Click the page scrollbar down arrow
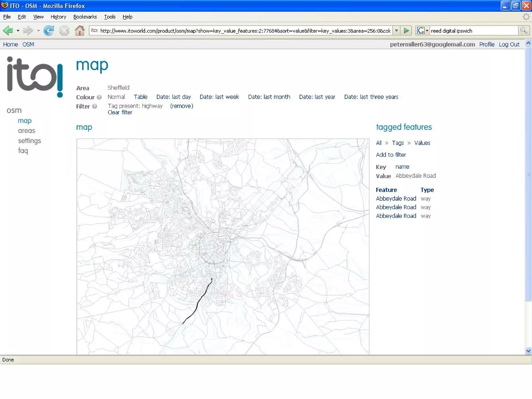 coord(528,351)
